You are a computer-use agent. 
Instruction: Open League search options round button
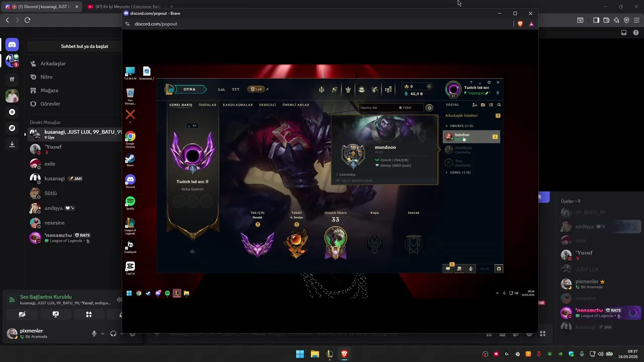pos(429,108)
